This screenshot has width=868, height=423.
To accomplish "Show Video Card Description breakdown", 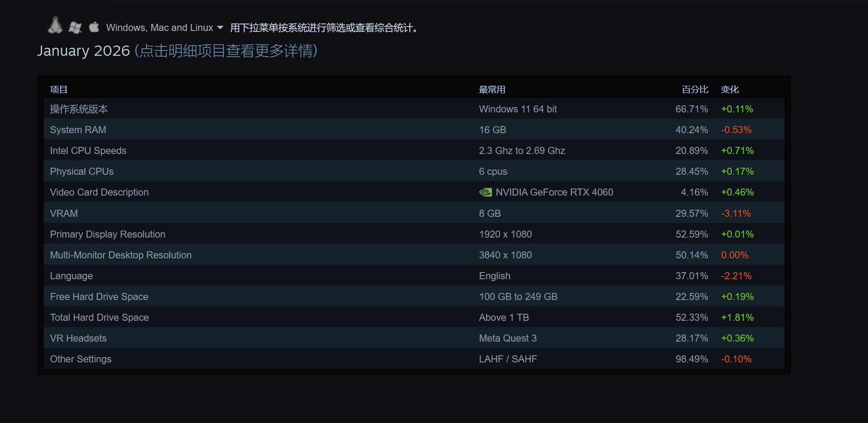I will (99, 192).
